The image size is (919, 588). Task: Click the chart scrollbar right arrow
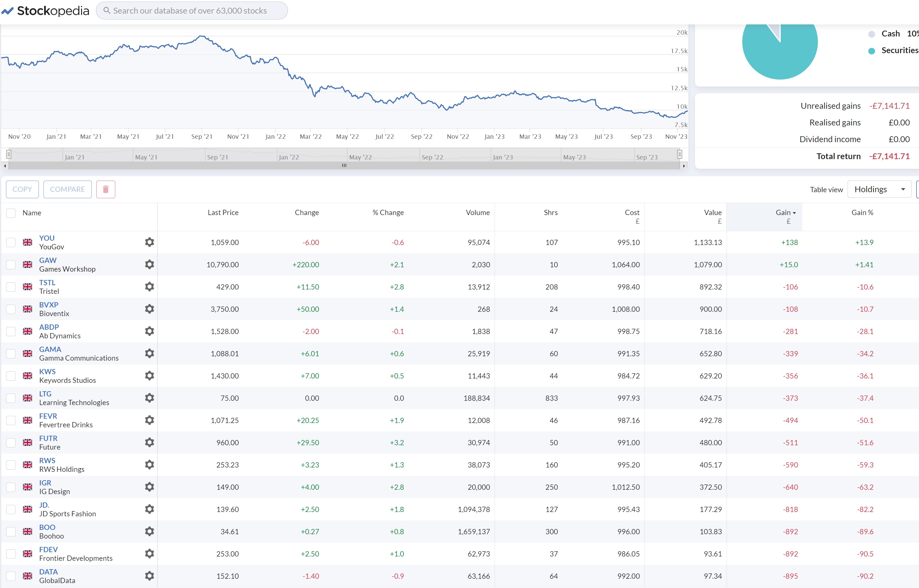coord(684,166)
